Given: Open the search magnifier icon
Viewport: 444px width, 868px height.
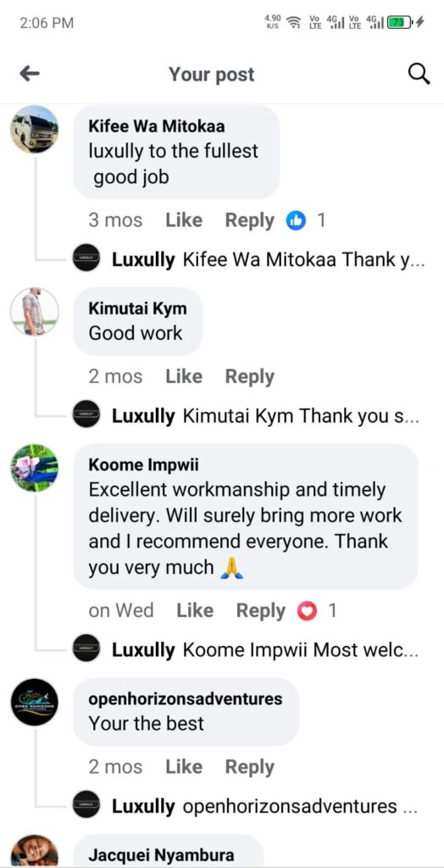Looking at the screenshot, I should (x=419, y=74).
